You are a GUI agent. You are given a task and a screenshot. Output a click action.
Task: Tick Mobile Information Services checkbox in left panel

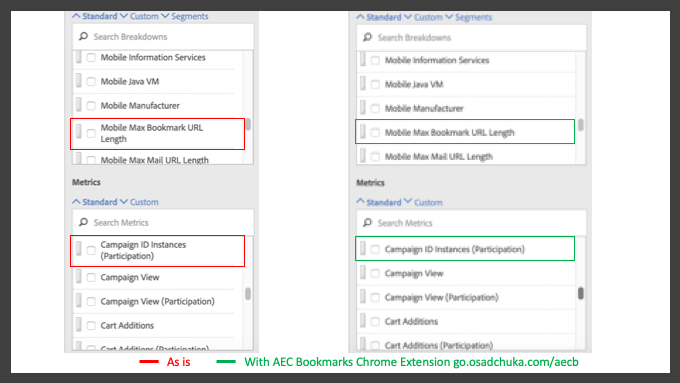[91, 57]
